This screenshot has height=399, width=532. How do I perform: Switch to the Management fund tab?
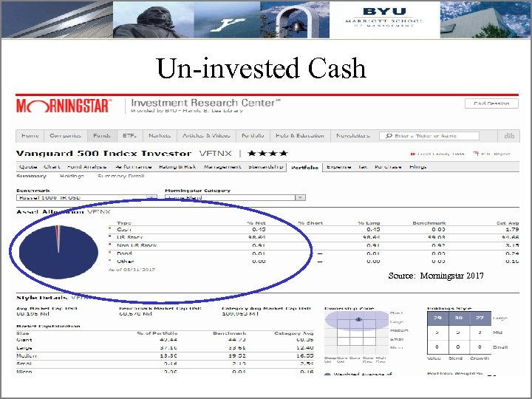pyautogui.click(x=222, y=167)
